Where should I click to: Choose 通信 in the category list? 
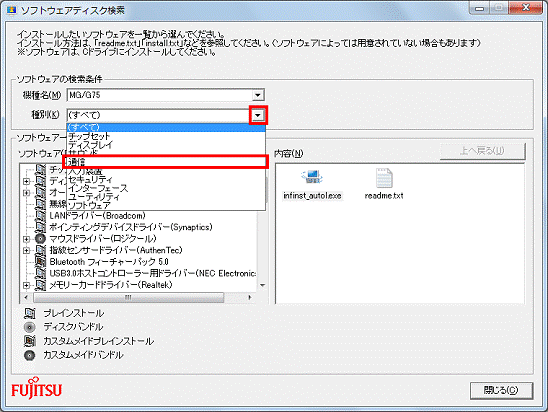pyautogui.click(x=166, y=162)
